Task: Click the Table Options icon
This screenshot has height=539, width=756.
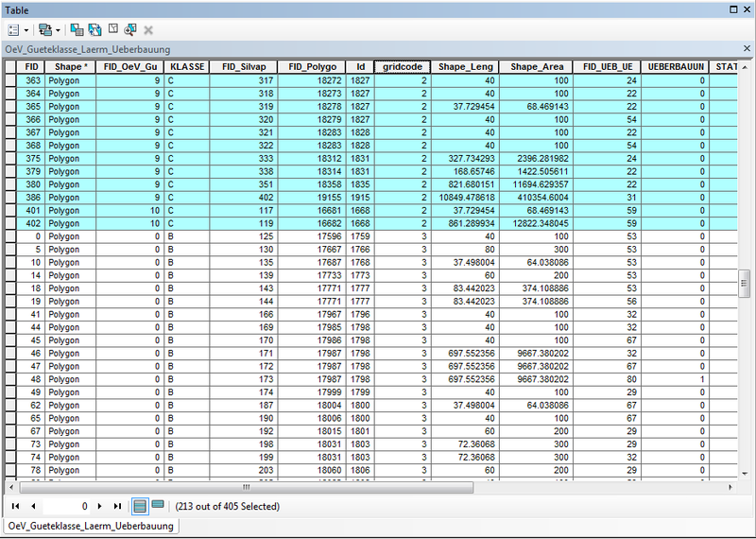Action: pyautogui.click(x=13, y=30)
